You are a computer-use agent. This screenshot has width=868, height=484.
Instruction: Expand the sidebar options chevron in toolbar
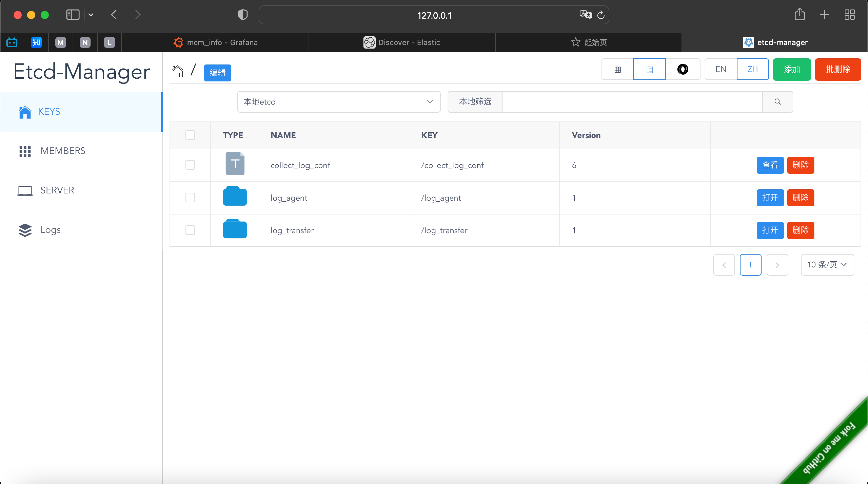pyautogui.click(x=91, y=15)
